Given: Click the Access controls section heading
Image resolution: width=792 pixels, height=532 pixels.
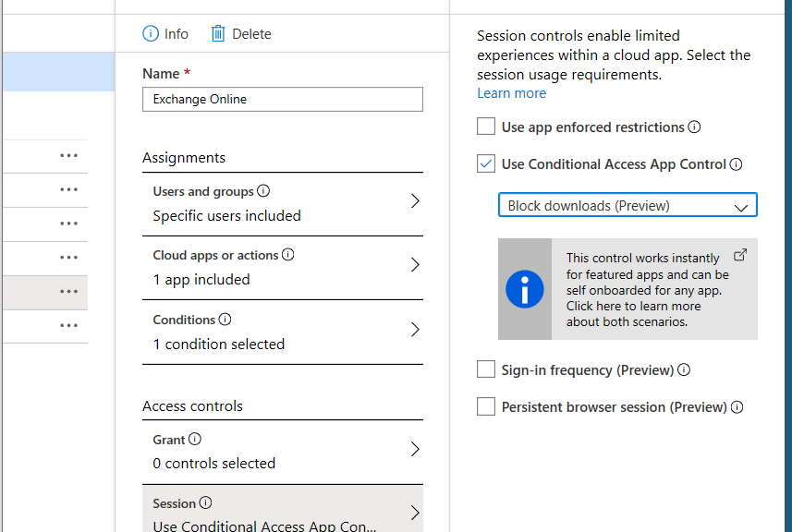Looking at the screenshot, I should [x=192, y=406].
